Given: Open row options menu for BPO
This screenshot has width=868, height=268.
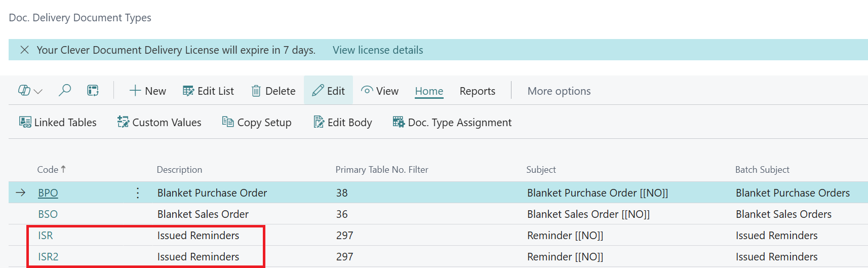Looking at the screenshot, I should pyautogui.click(x=138, y=193).
